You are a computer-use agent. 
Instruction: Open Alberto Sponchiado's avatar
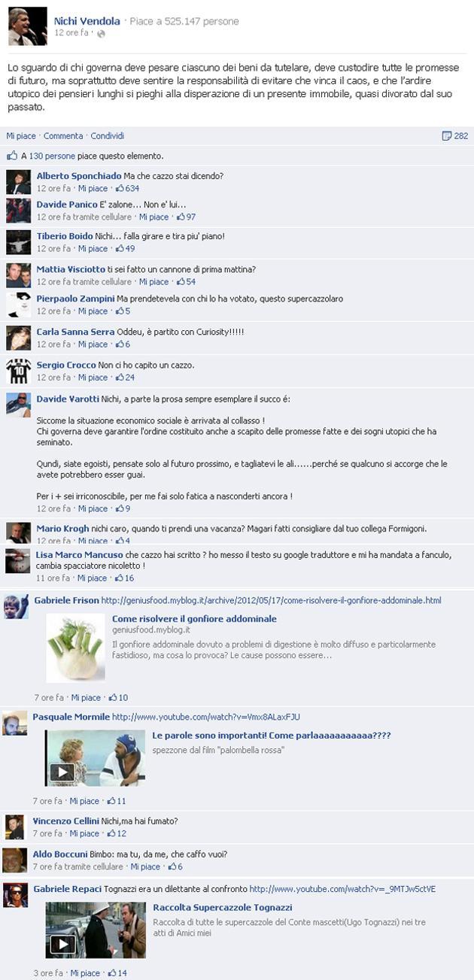pos(18,183)
